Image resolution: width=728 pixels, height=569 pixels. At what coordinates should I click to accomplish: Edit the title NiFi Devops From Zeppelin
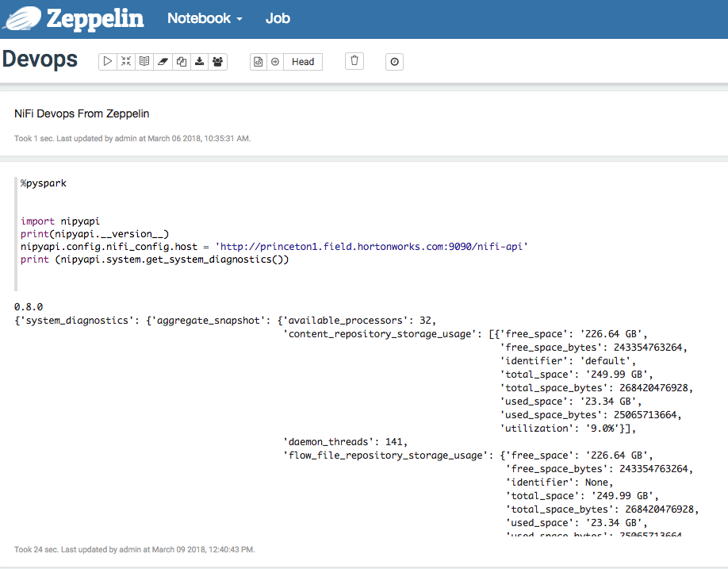[79, 113]
